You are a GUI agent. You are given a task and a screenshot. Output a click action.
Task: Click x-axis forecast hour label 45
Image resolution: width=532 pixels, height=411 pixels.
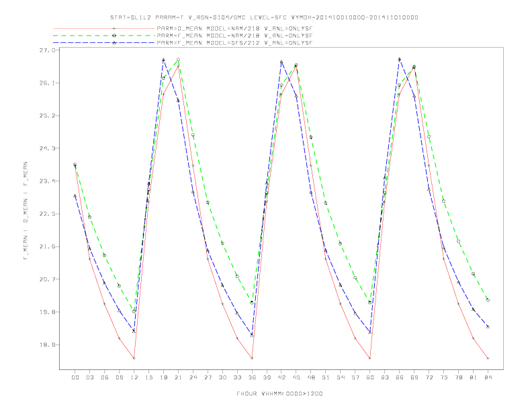296,377
